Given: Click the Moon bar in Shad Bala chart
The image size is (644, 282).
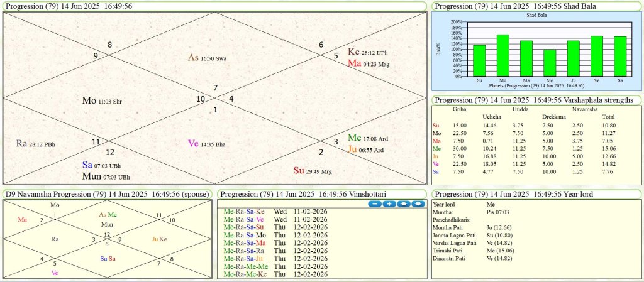Looking at the screenshot, I should (x=502, y=55).
